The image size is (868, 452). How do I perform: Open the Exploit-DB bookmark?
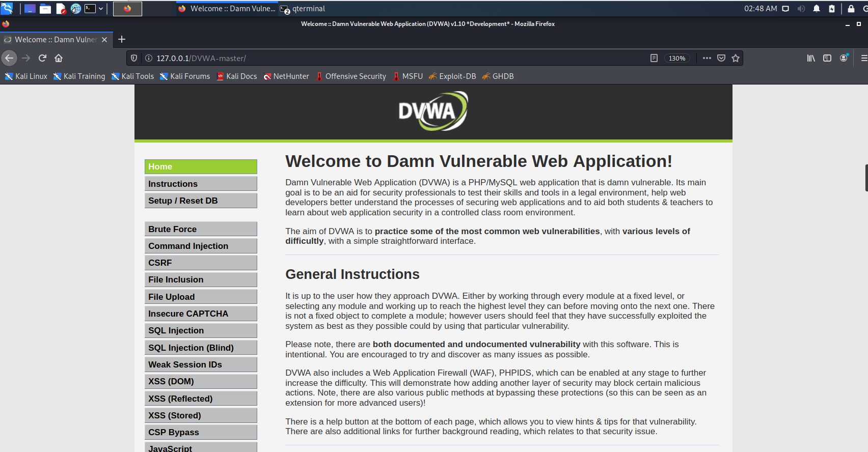(452, 76)
